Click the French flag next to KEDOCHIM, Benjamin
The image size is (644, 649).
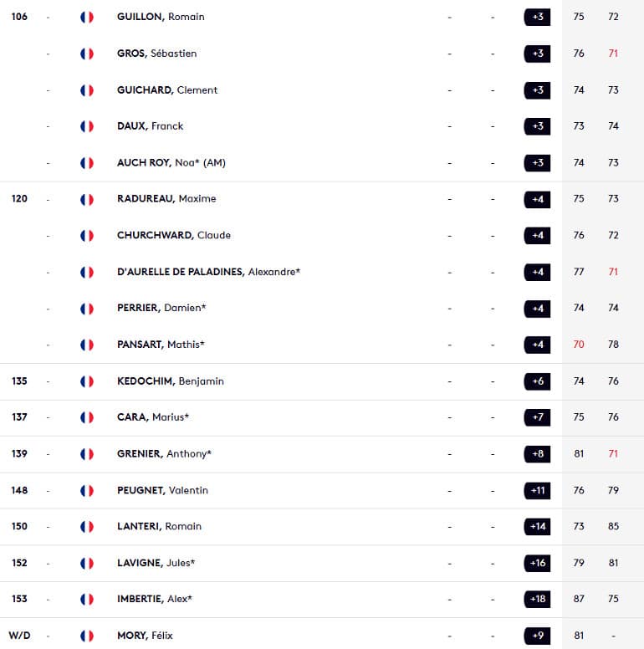[87, 381]
